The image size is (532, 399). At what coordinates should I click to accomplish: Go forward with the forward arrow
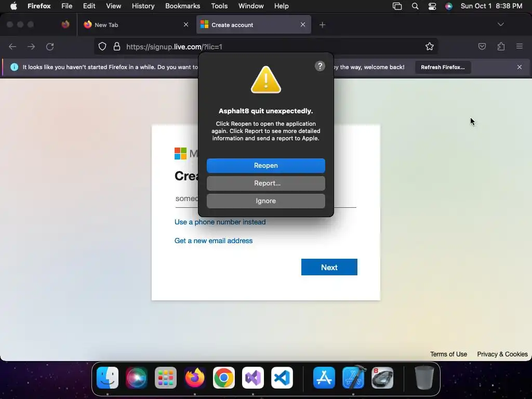31,46
